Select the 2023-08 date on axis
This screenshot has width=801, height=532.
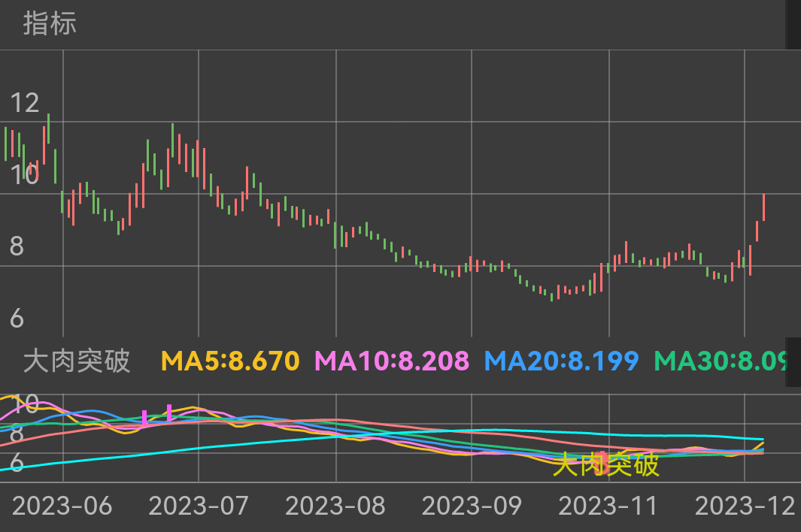[x=335, y=506]
